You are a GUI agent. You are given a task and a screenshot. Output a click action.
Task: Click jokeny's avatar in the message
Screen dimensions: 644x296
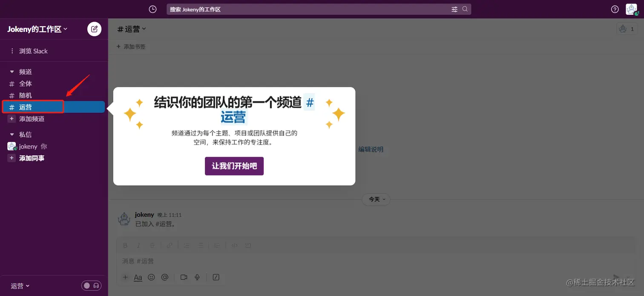click(124, 219)
